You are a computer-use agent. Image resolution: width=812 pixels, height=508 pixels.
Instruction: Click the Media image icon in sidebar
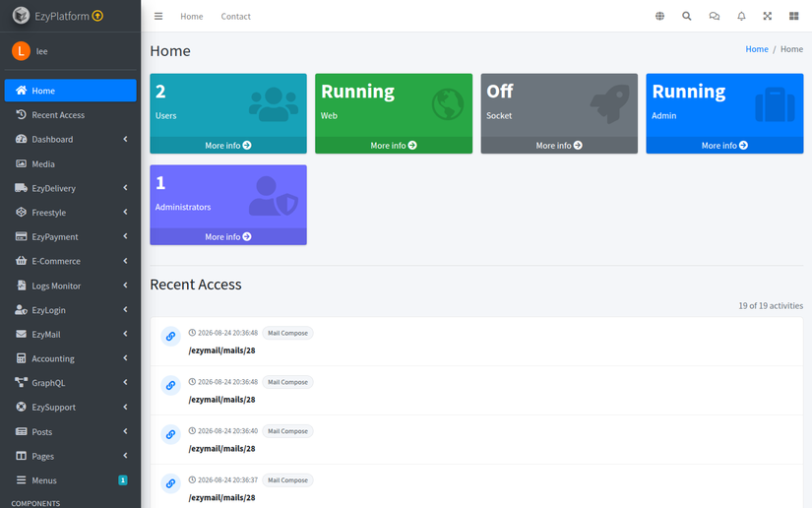pos(21,163)
